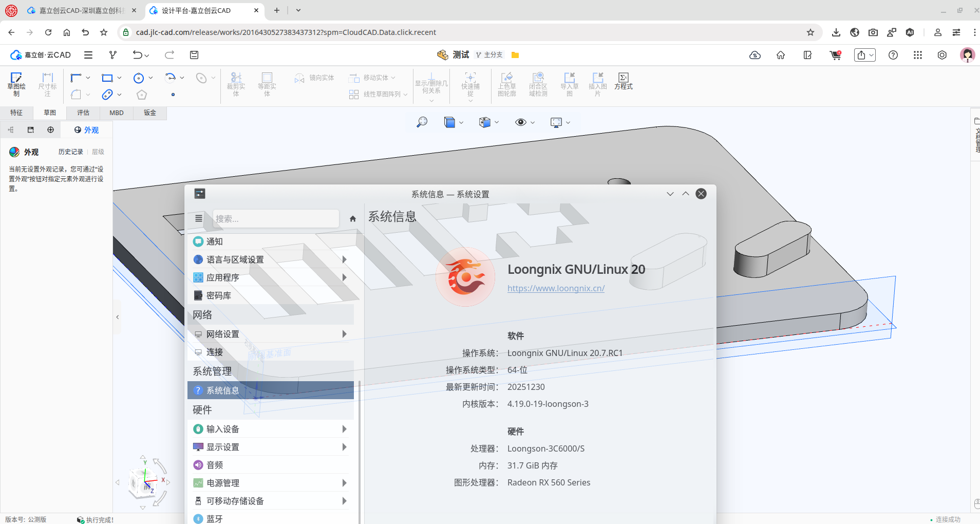Click the save icon in CAD header
The height and width of the screenshot is (524, 980).
click(194, 55)
